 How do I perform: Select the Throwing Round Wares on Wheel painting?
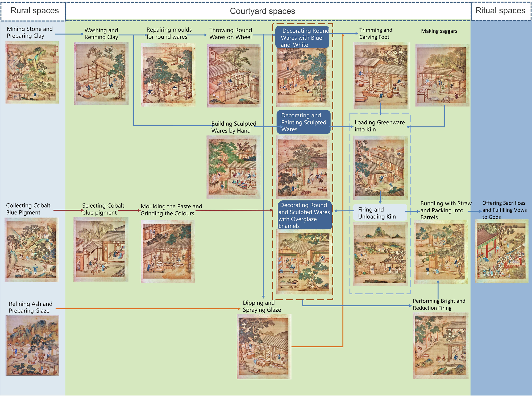pos(234,76)
